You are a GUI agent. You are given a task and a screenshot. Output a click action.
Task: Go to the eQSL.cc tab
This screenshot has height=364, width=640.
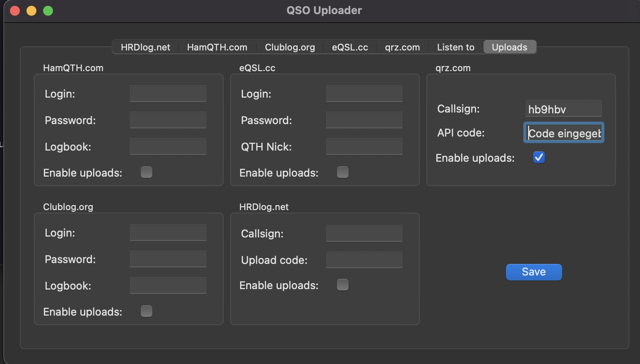[350, 47]
